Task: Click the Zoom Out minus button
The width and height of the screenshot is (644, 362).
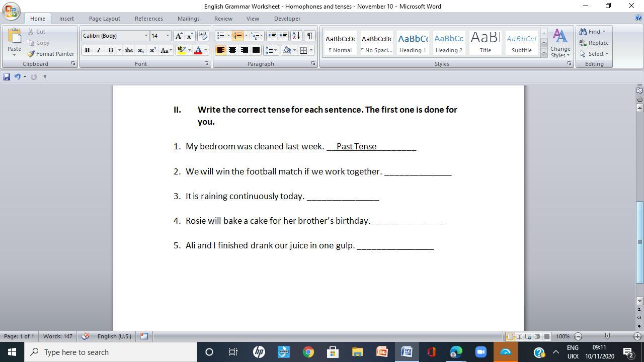Action: click(x=578, y=336)
